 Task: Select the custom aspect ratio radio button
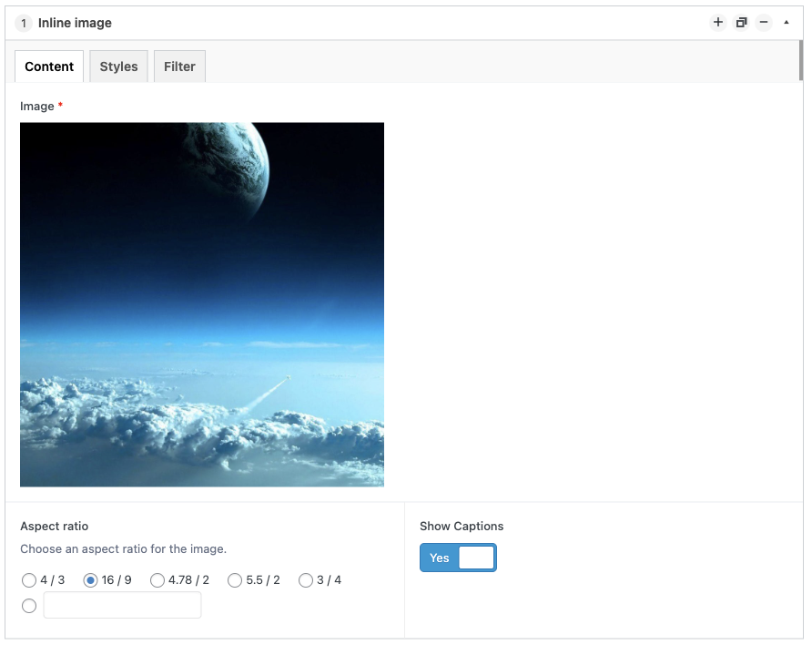click(29, 606)
